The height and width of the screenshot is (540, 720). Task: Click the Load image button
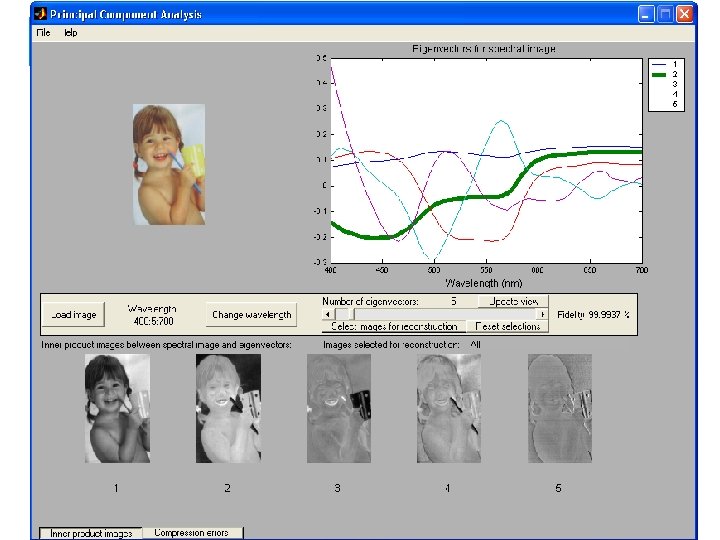click(x=73, y=315)
